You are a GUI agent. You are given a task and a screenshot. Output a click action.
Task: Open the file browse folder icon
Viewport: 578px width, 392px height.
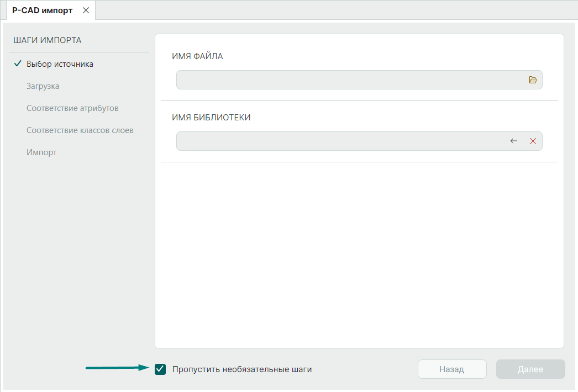click(x=533, y=80)
